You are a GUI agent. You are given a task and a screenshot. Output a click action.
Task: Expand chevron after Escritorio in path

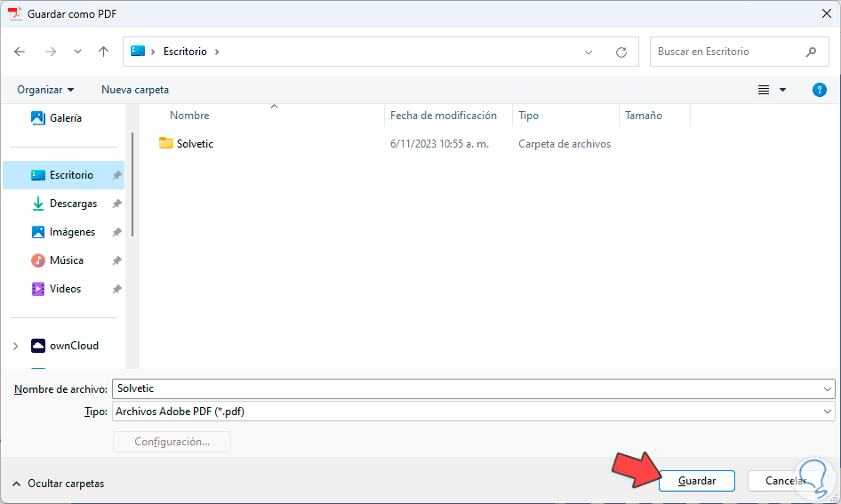click(x=217, y=52)
